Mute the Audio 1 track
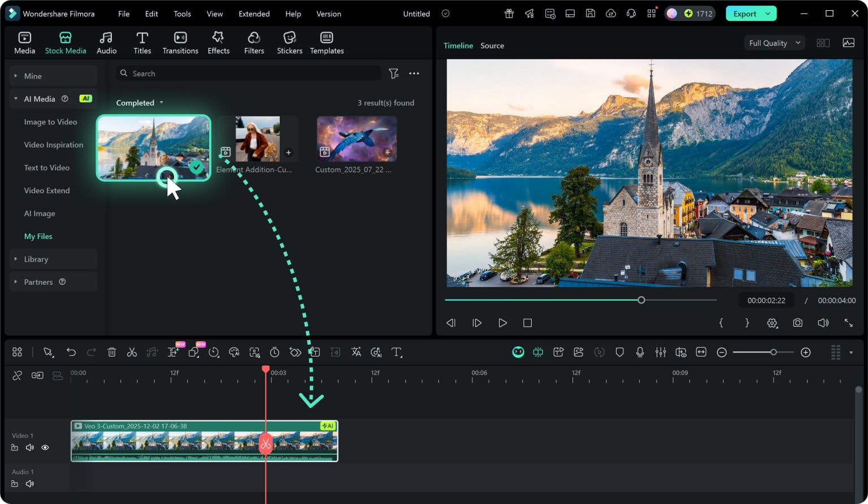Screen dimensions: 868x504 click(x=29, y=484)
